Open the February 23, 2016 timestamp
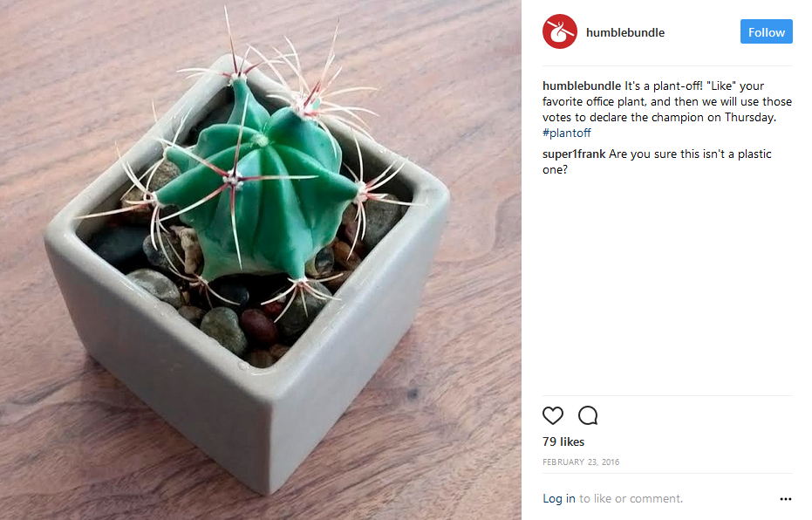The height and width of the screenshot is (520, 812). click(x=581, y=462)
